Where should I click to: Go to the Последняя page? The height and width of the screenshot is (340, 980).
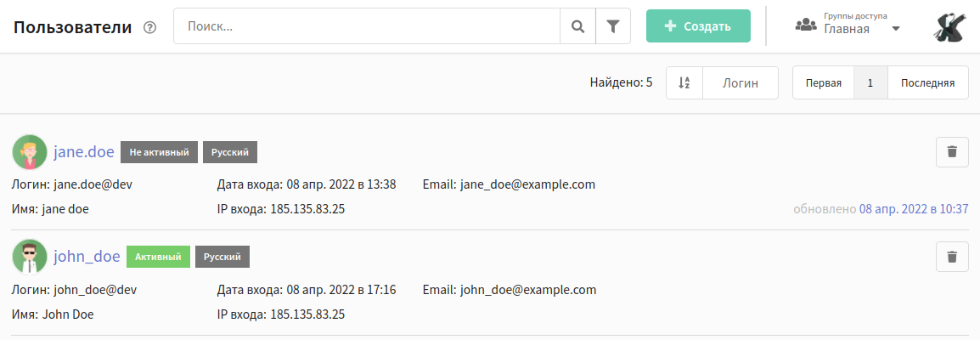[x=927, y=83]
